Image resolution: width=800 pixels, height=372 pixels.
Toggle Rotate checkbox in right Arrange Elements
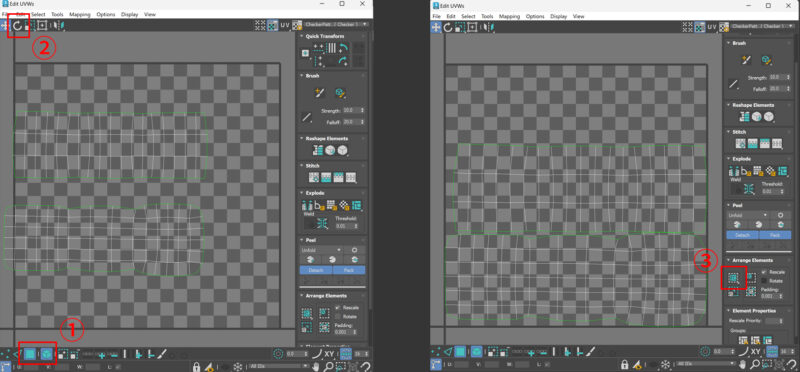click(764, 280)
